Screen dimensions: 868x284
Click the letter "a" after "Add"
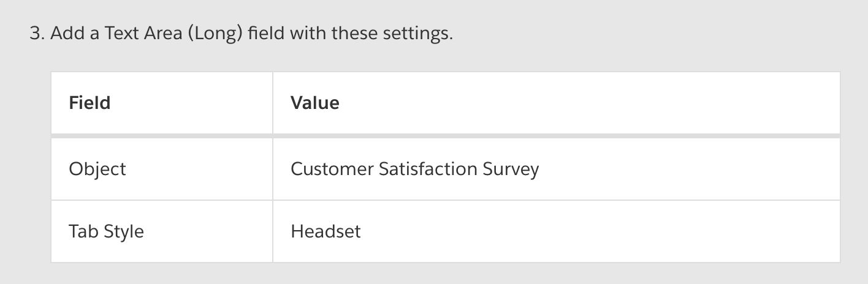click(x=94, y=33)
